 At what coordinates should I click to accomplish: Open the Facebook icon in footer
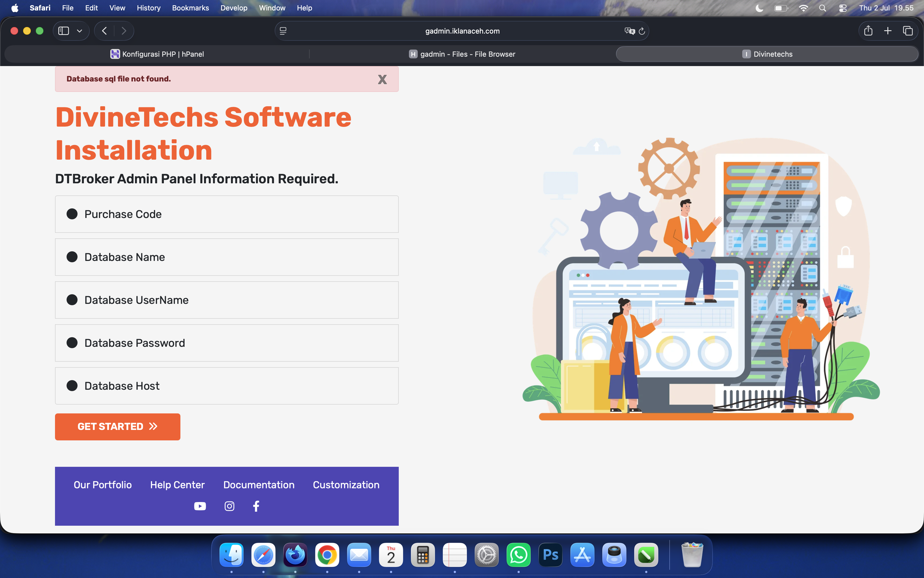(x=256, y=506)
